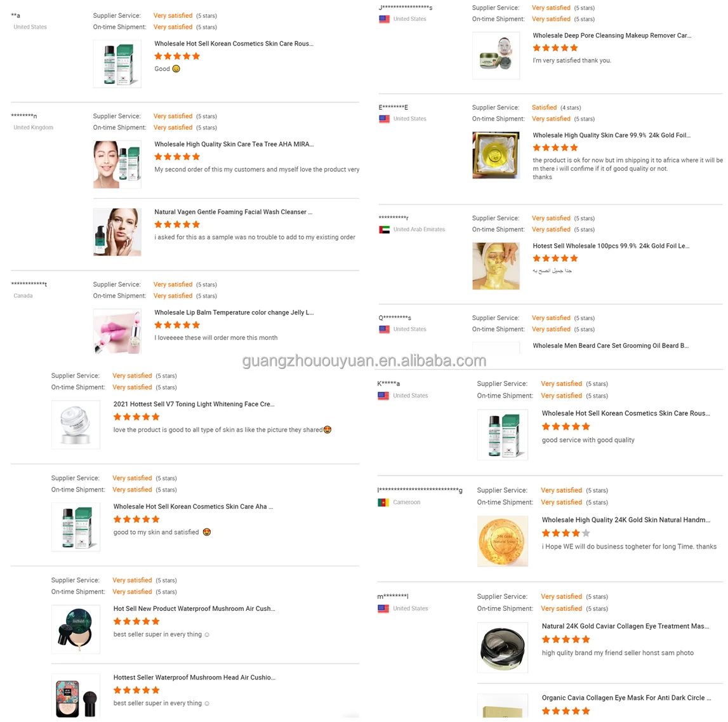Click heart-eyes emoji after V7 cream review
The height and width of the screenshot is (722, 728).
pos(328,430)
